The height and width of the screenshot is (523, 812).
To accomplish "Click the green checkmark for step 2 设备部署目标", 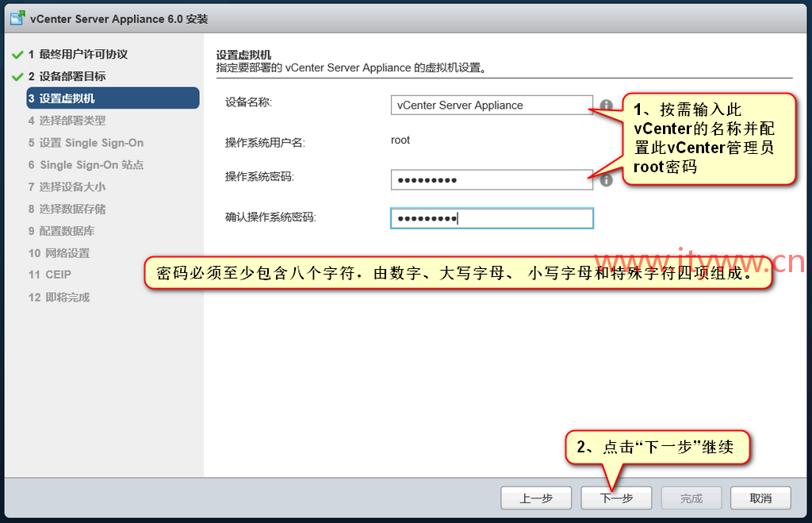I will pyautogui.click(x=17, y=77).
